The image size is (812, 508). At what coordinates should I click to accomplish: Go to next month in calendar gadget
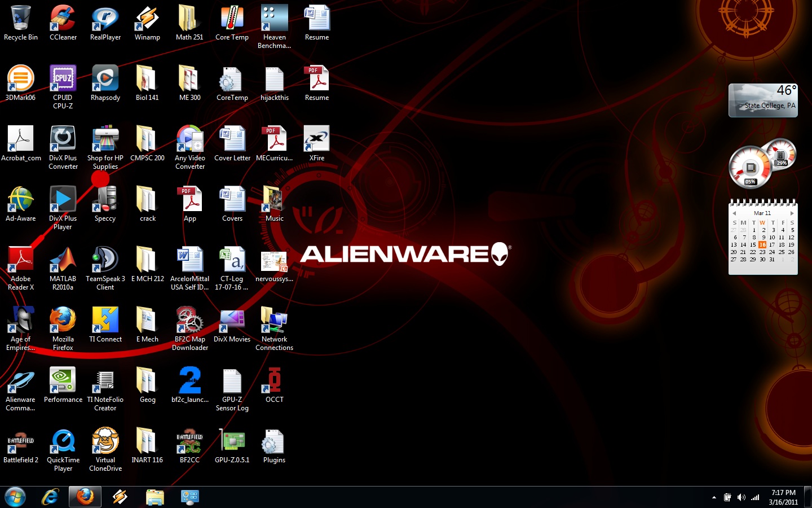pos(792,213)
